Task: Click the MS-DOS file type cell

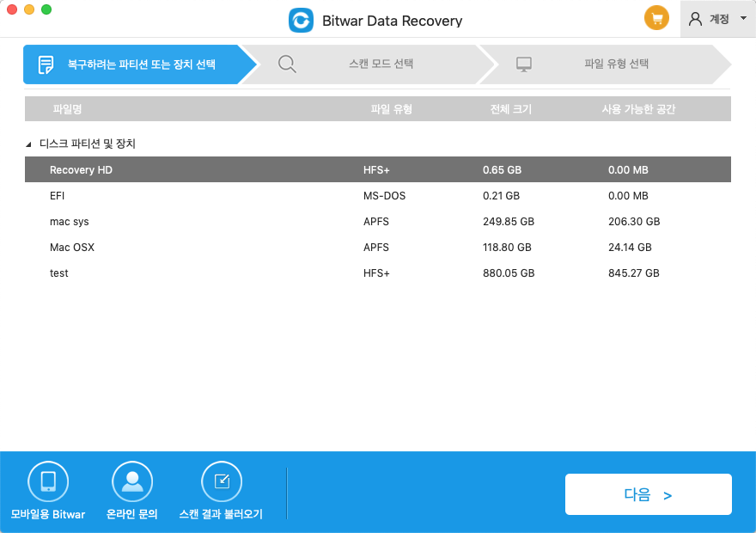Action: [384, 195]
